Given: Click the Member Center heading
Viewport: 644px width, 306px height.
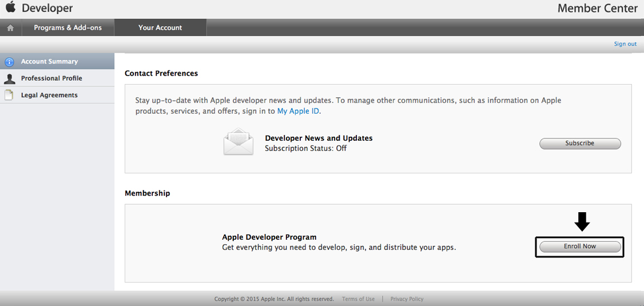Looking at the screenshot, I should coord(598,8).
